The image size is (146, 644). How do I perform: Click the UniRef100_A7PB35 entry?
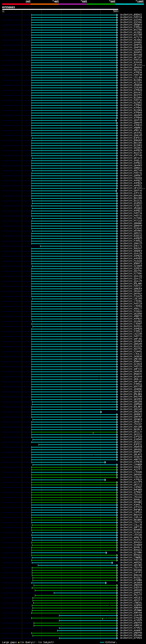(x=131, y=462)
